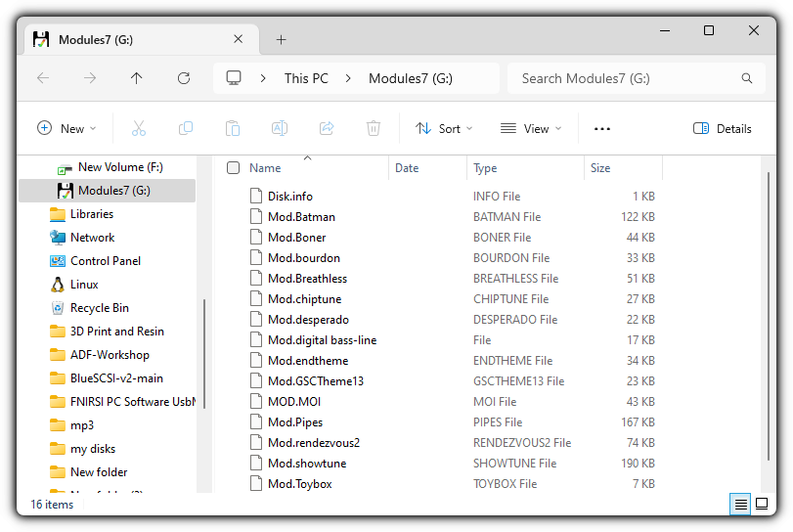Click the Disk.info file icon
This screenshot has height=532, width=793.
click(x=256, y=197)
